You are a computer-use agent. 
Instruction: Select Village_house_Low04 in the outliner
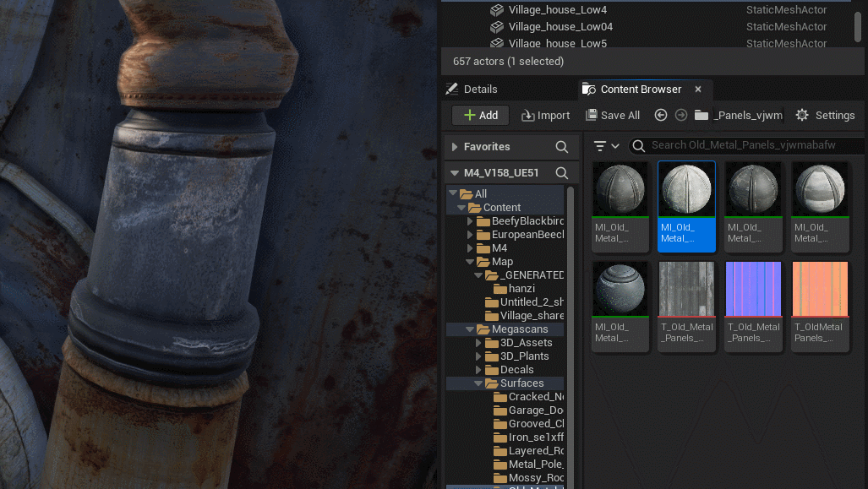(560, 27)
